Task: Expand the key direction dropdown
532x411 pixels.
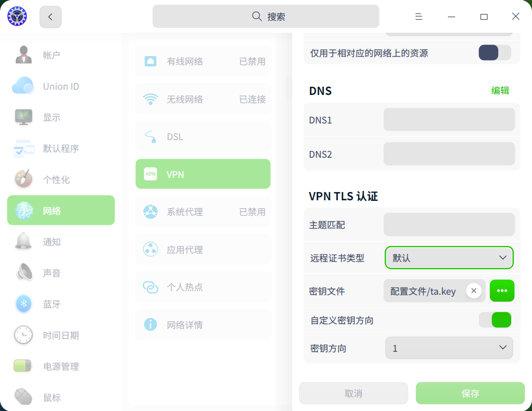Action: coord(449,348)
